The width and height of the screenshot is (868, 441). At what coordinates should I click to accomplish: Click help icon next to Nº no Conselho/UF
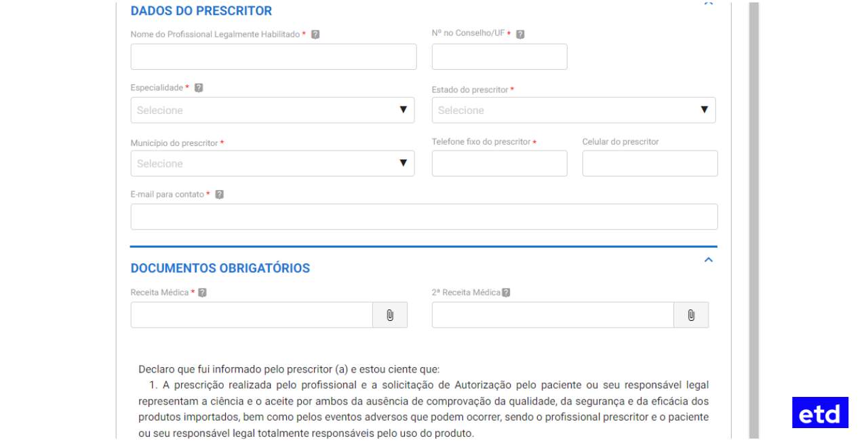coord(520,35)
